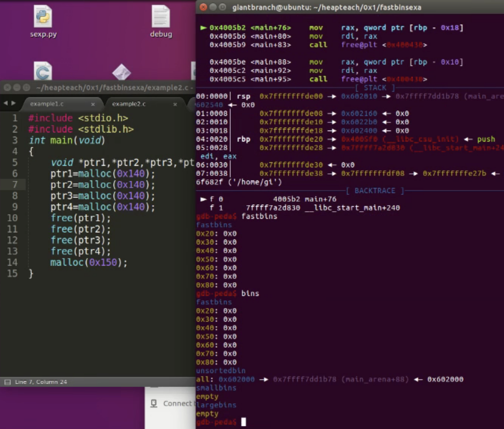Click the 'int main(void)' line
Viewport: 504px width, 429px height.
click(x=67, y=140)
